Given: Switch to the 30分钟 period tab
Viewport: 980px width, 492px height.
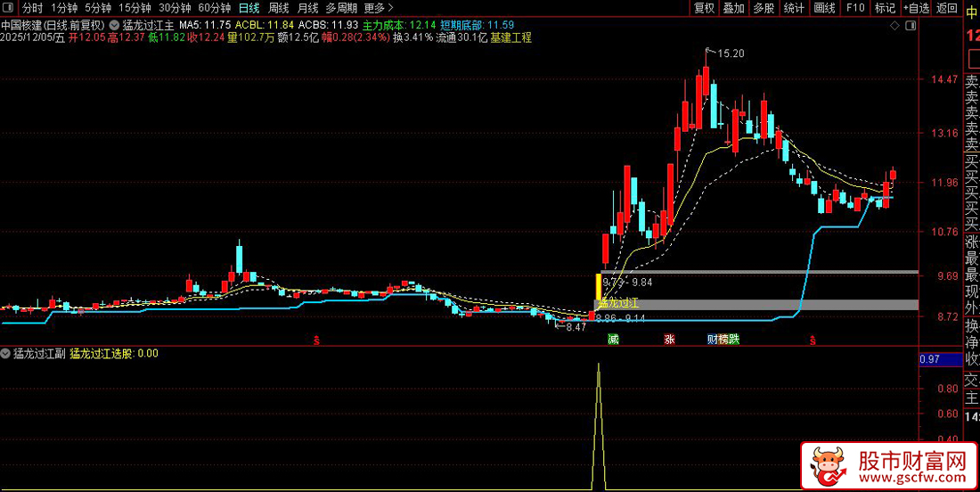Looking at the screenshot, I should 175,8.
